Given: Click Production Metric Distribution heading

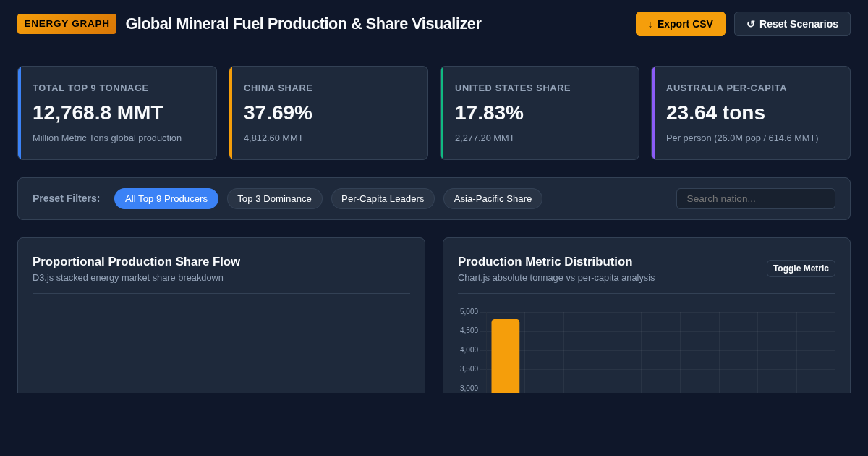Looking at the screenshot, I should tap(545, 262).
